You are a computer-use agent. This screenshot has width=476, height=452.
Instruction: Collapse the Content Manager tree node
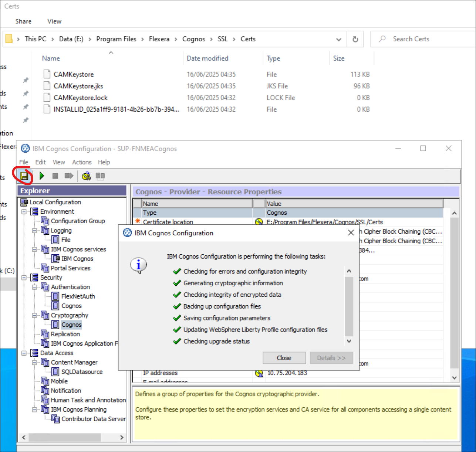pos(34,363)
